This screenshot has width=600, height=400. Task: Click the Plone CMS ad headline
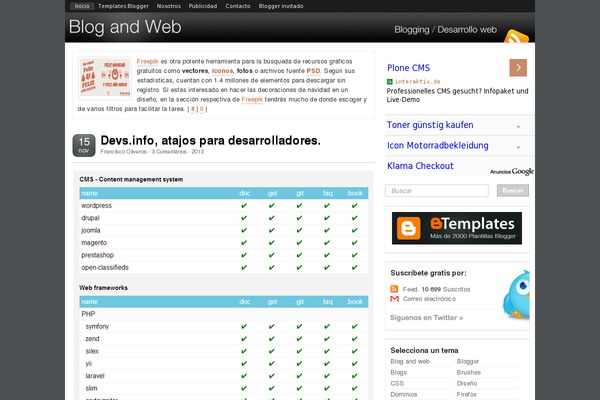[408, 68]
